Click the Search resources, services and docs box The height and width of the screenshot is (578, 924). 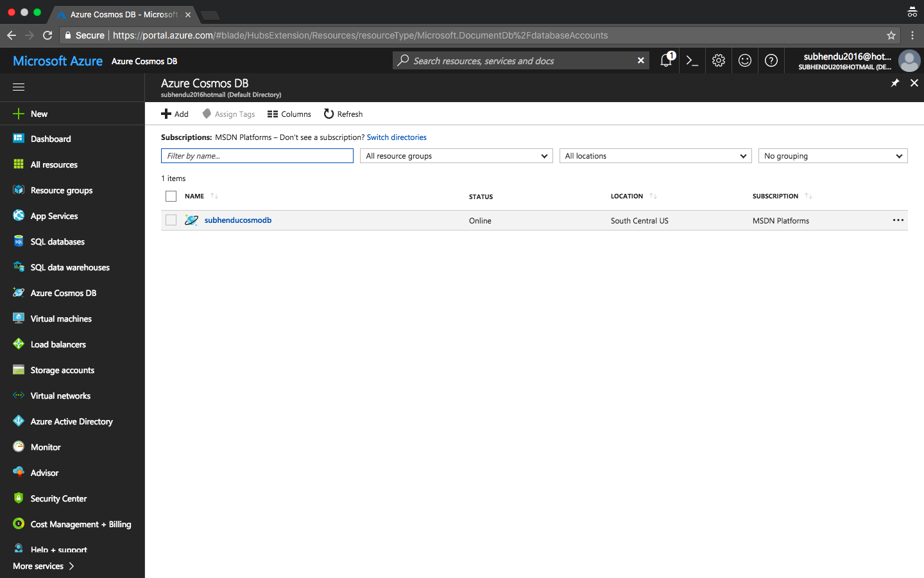pos(521,60)
